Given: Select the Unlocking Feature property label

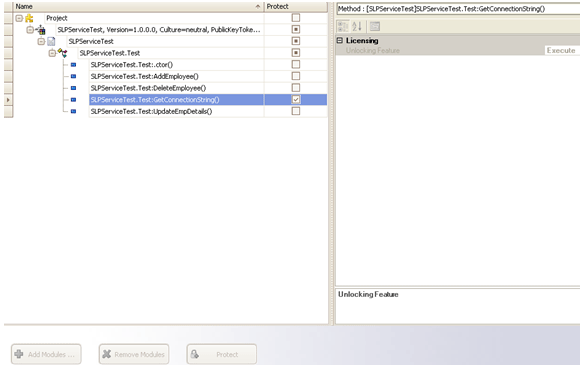Looking at the screenshot, I should pos(373,50).
